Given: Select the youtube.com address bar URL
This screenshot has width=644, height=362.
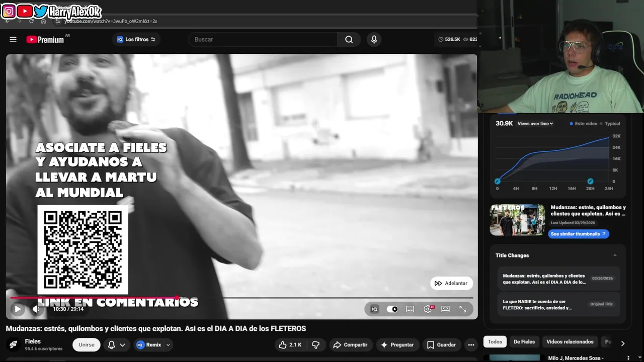Looking at the screenshot, I should point(111,21).
